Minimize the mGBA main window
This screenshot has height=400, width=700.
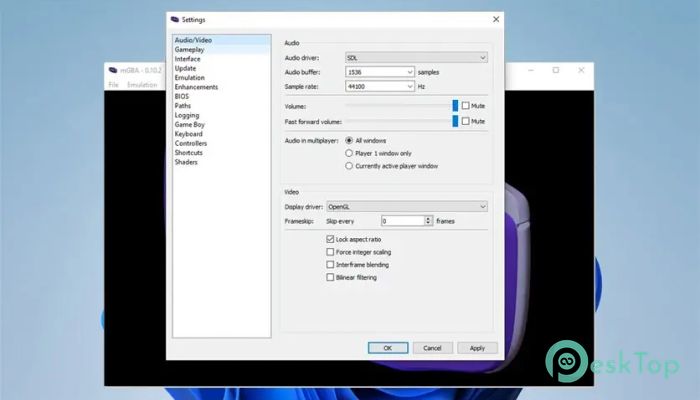531,70
